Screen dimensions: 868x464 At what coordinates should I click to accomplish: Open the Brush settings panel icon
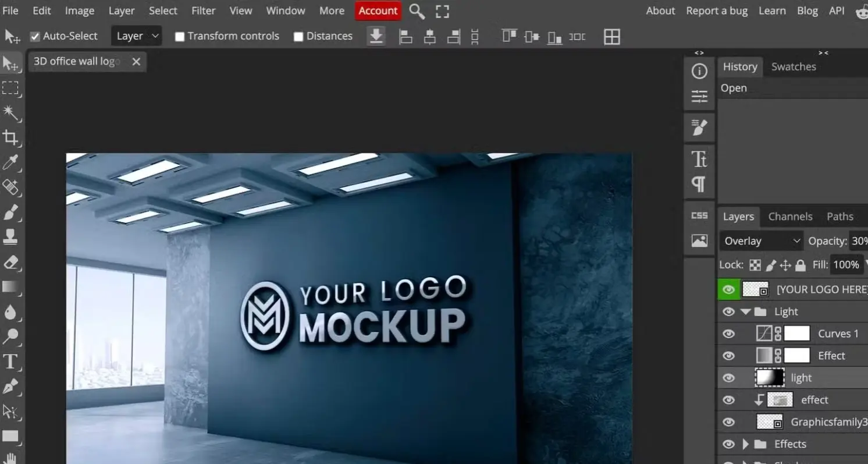pos(699,127)
